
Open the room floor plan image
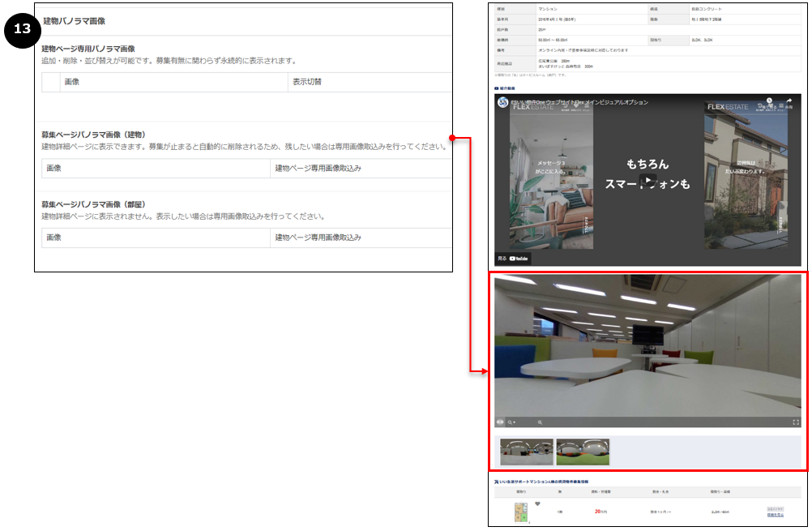521,512
